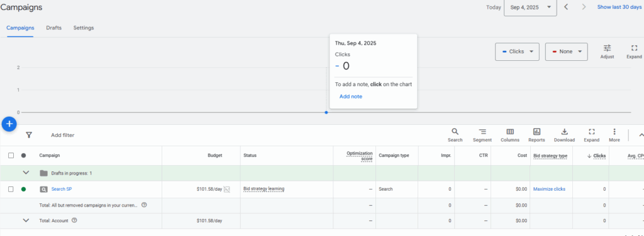Click the $101.58/day budget for Search SP

click(209, 189)
